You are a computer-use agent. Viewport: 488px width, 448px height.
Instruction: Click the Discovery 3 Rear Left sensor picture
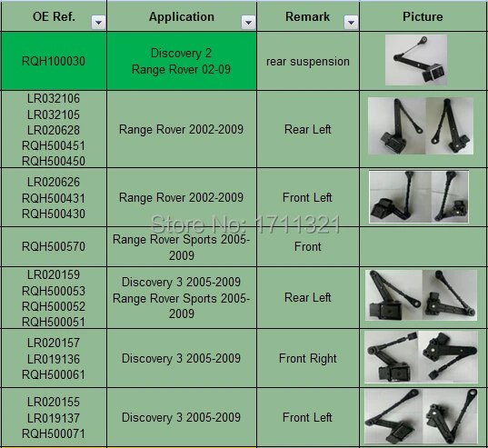pyautogui.click(x=421, y=295)
